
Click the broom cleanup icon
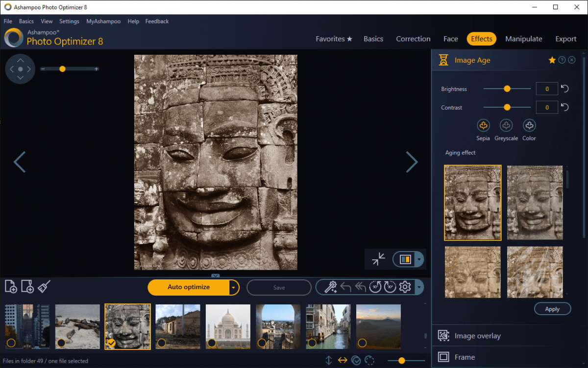(x=44, y=287)
